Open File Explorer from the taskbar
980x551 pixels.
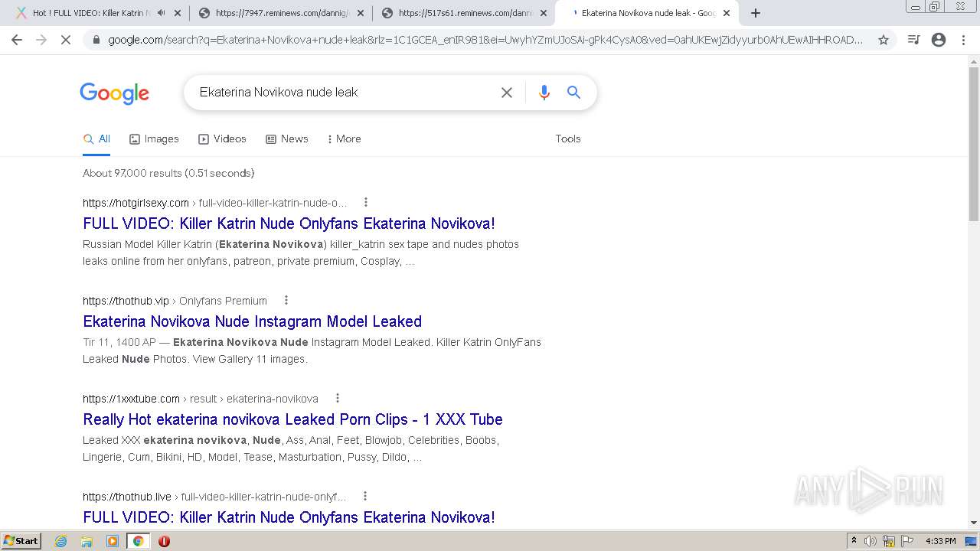(87, 541)
